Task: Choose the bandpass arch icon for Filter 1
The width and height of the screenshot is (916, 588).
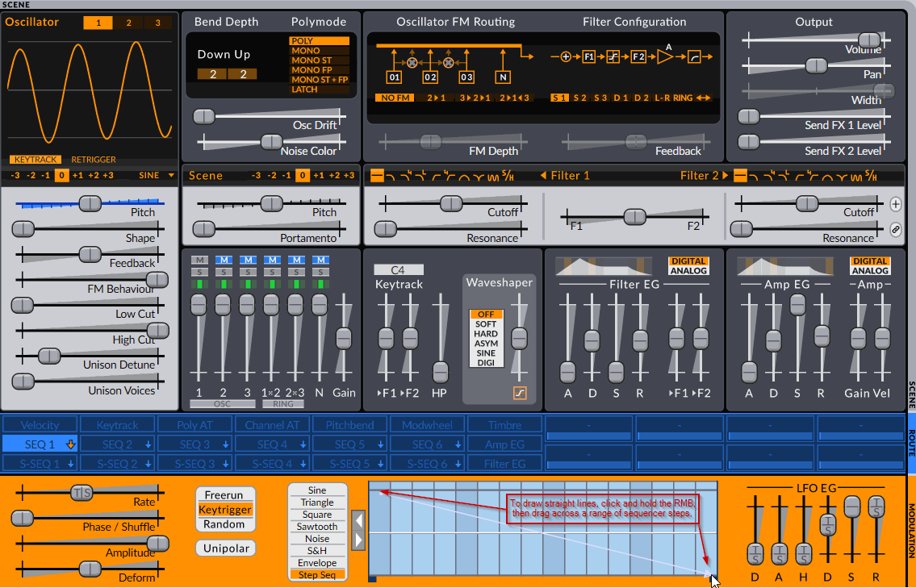Action: 464,177
